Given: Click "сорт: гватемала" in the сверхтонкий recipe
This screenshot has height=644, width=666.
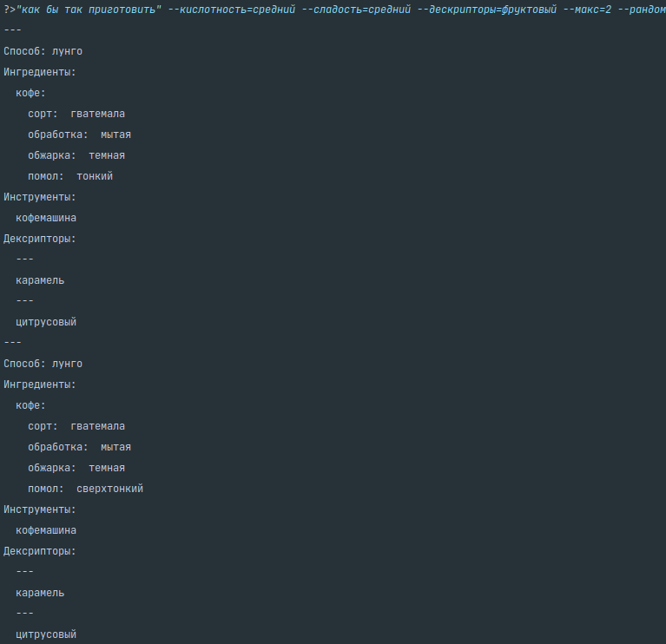Looking at the screenshot, I should (76, 426).
